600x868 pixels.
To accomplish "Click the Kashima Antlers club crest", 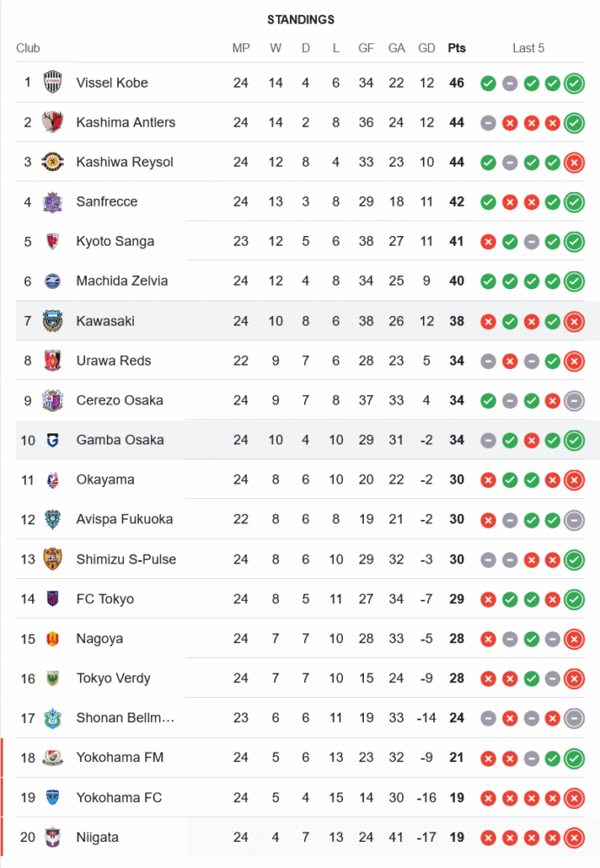I will [x=53, y=122].
